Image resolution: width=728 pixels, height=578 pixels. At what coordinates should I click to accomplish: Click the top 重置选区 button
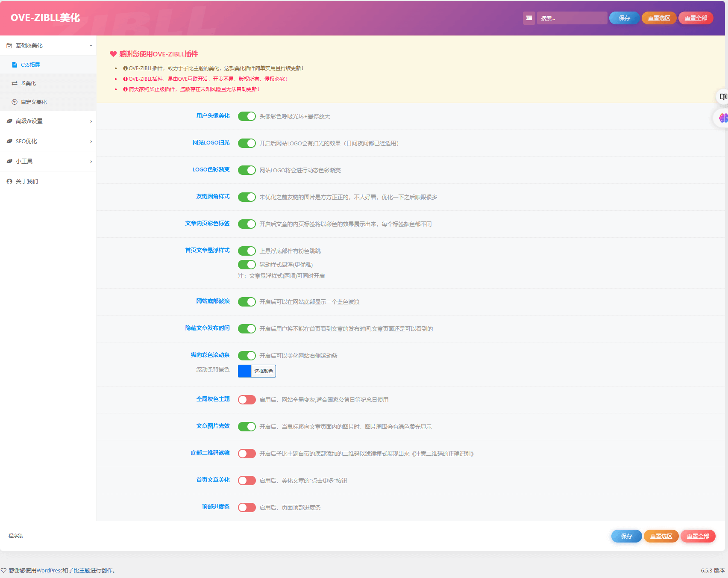click(659, 18)
